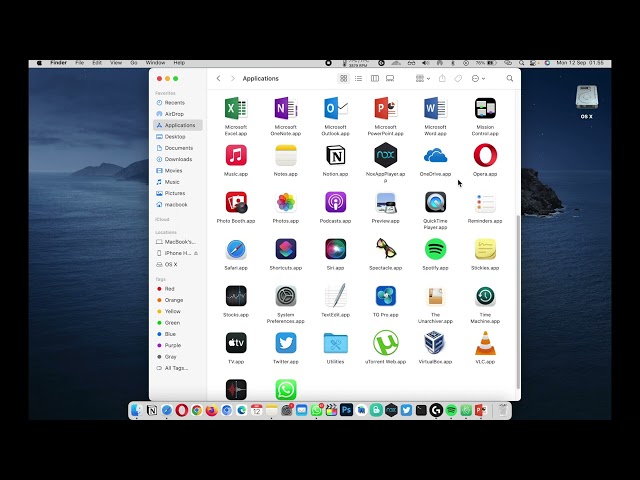Open the group-by dropdown in toolbar
Viewport: 640px width, 480px height.
click(x=422, y=78)
